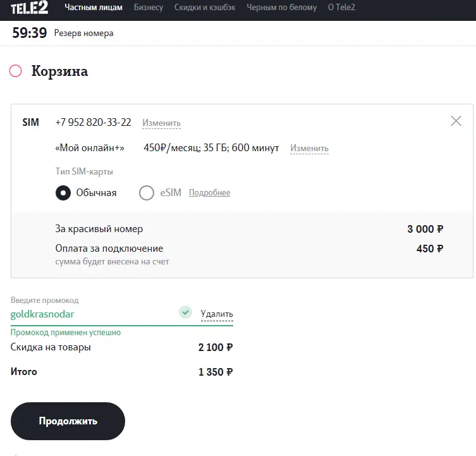Click the 59:39 reservation timer
The image size is (476, 456).
click(30, 33)
